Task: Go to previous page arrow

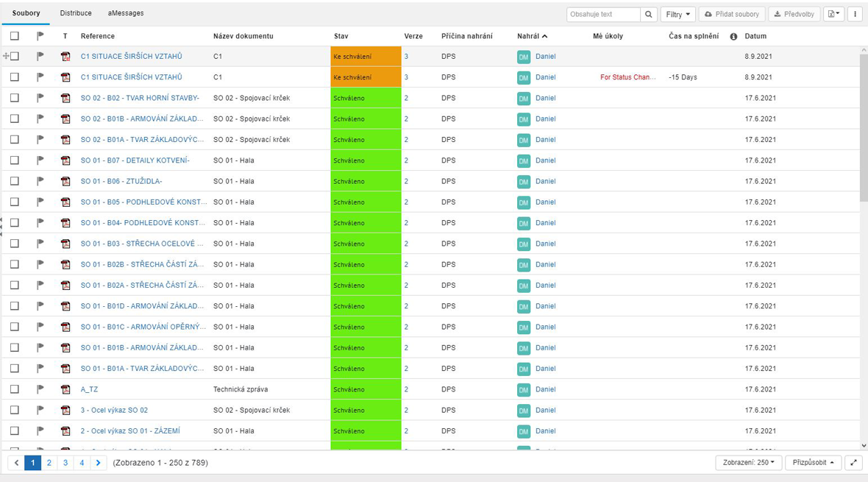Action: 16,463
